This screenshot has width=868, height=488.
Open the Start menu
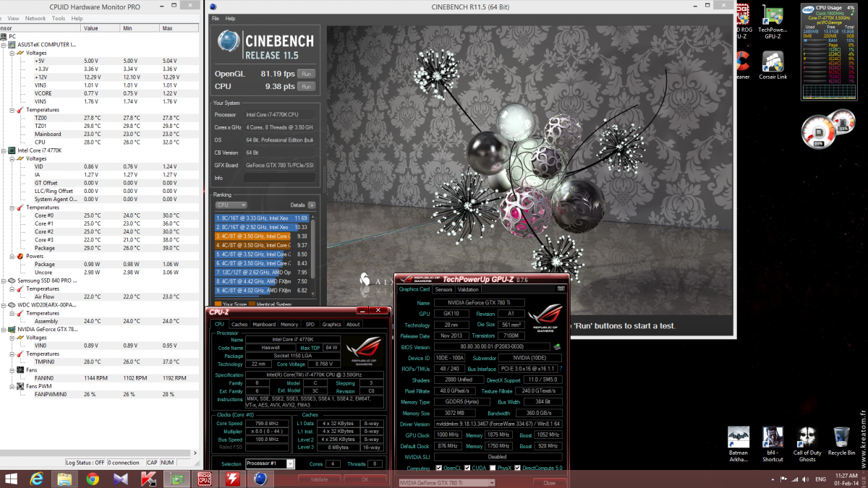[12, 479]
